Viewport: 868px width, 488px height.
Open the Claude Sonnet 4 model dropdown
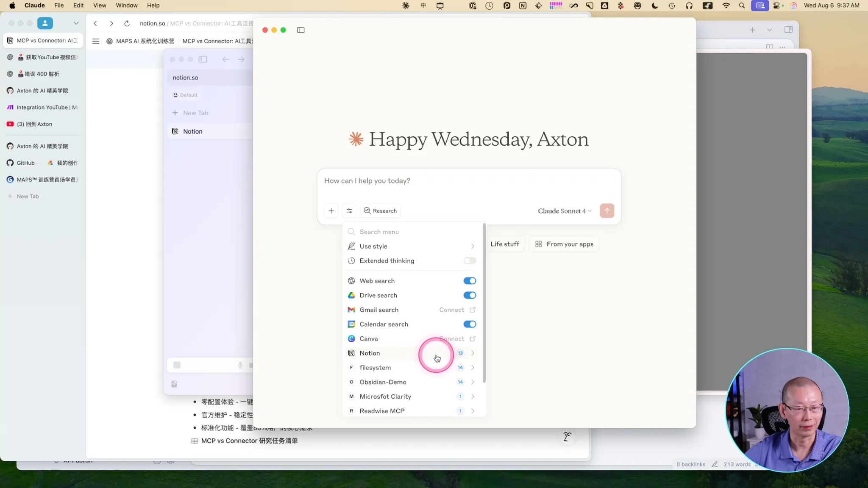[x=564, y=211]
